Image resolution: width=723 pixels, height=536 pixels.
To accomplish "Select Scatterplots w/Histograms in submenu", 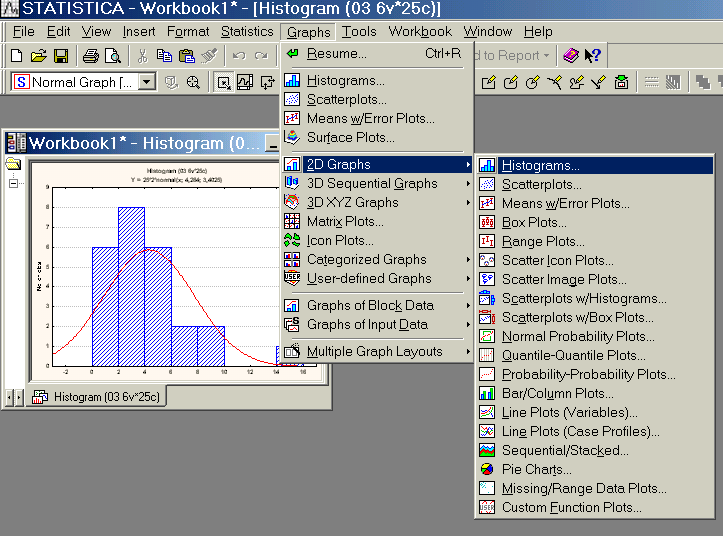I will [x=595, y=298].
